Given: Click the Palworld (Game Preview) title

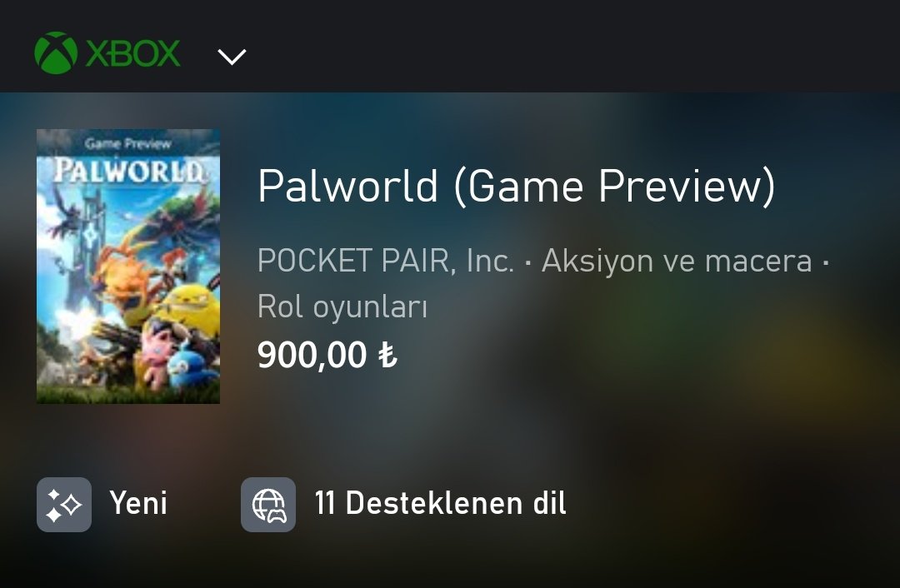Looking at the screenshot, I should click(517, 186).
